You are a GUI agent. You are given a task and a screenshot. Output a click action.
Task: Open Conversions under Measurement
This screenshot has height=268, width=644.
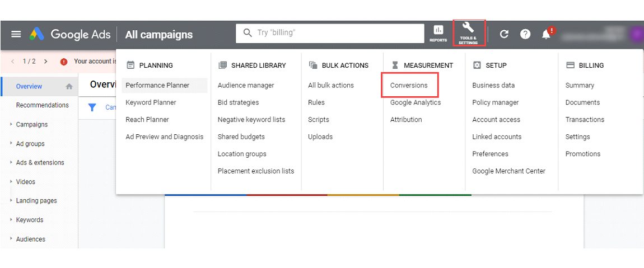(x=409, y=86)
